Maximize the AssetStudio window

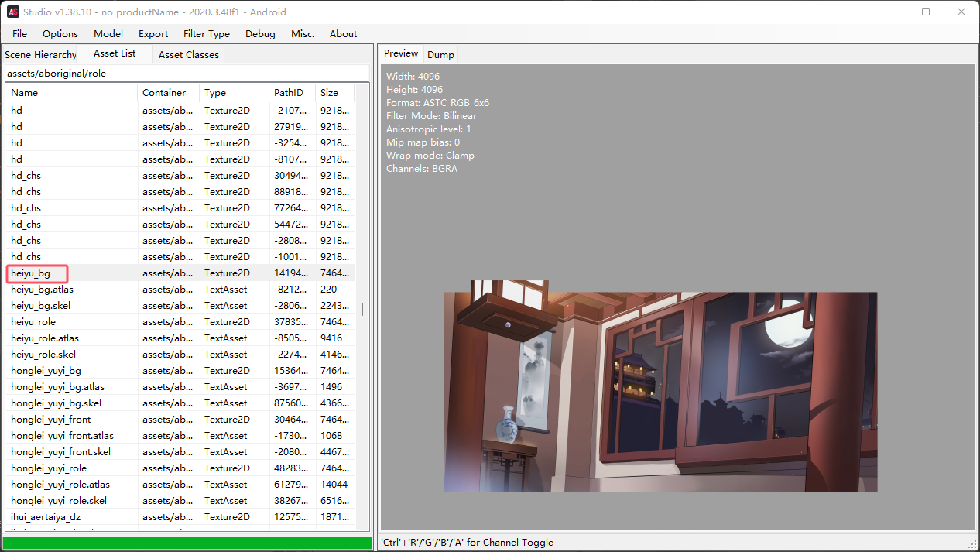coord(926,12)
